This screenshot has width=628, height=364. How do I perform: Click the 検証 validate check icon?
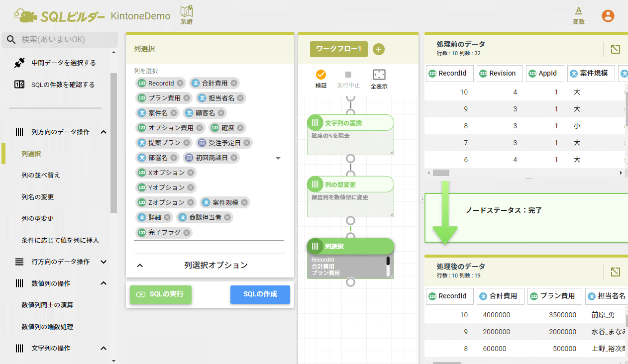coord(321,75)
